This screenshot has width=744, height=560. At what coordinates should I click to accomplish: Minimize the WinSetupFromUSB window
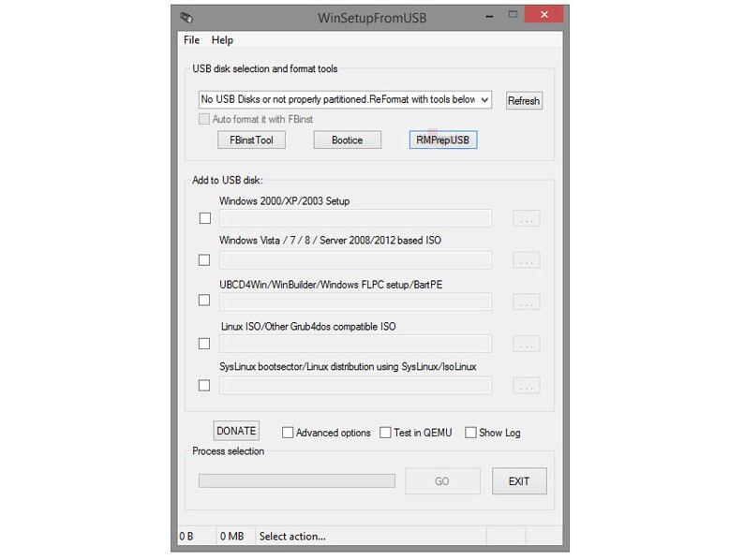point(490,16)
